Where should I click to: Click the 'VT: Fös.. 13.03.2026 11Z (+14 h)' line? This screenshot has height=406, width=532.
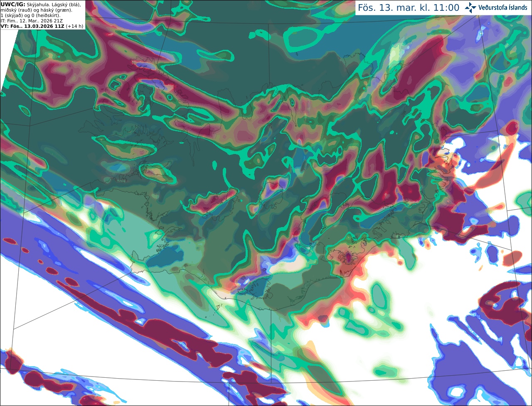(x=42, y=26)
